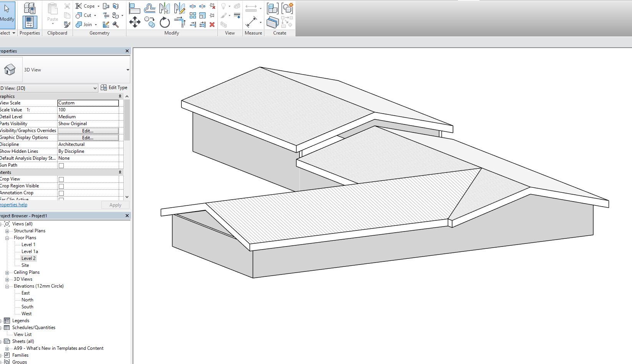The image size is (632, 364).
Task: Open the Join geometry tool
Action: pos(86,25)
